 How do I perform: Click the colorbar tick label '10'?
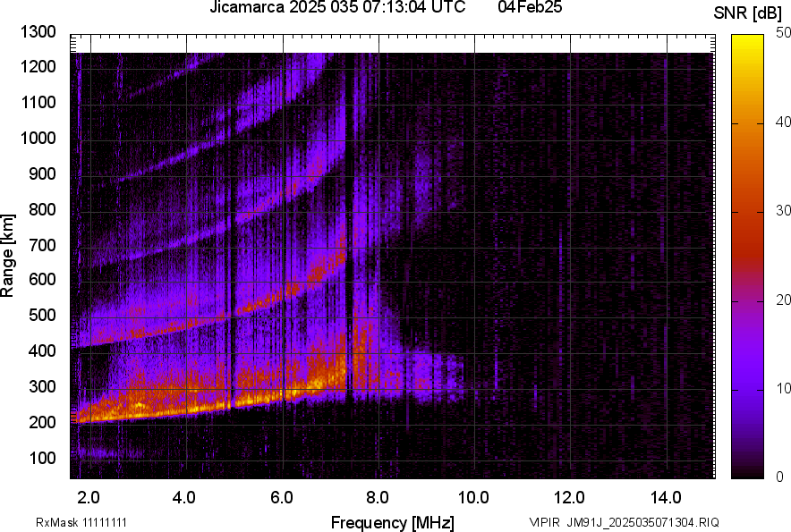click(784, 388)
